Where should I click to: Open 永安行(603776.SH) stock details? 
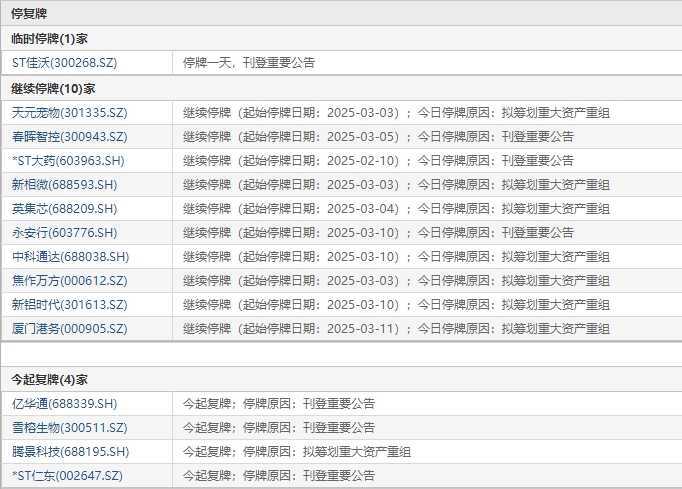pos(65,232)
